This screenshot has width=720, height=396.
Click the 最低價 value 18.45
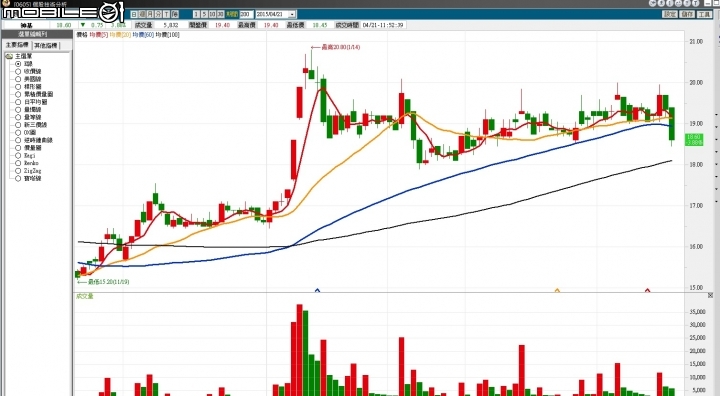(320, 25)
